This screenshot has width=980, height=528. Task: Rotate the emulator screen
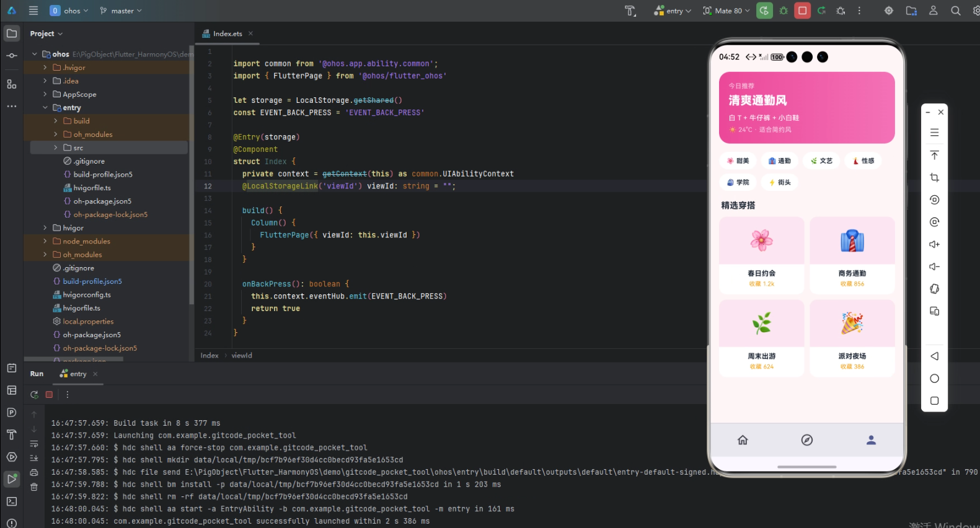[934, 289]
